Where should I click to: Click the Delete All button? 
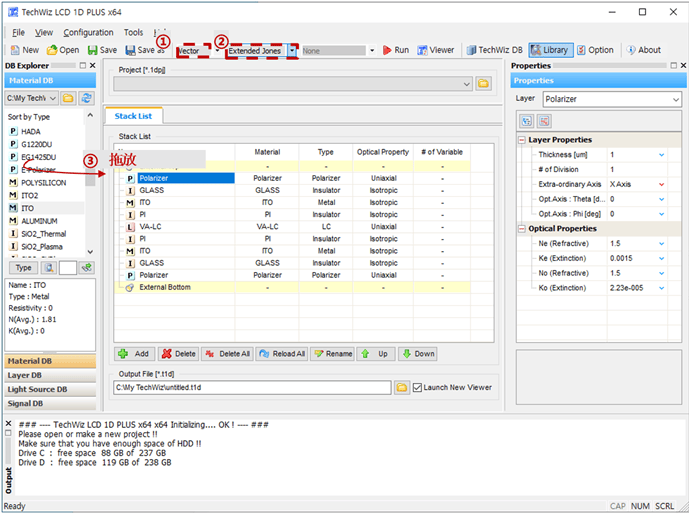(228, 354)
